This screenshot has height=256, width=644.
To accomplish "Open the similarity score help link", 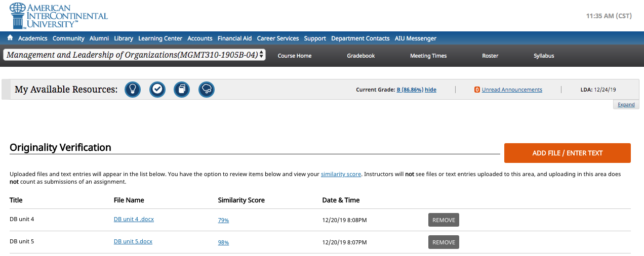I will tap(341, 174).
